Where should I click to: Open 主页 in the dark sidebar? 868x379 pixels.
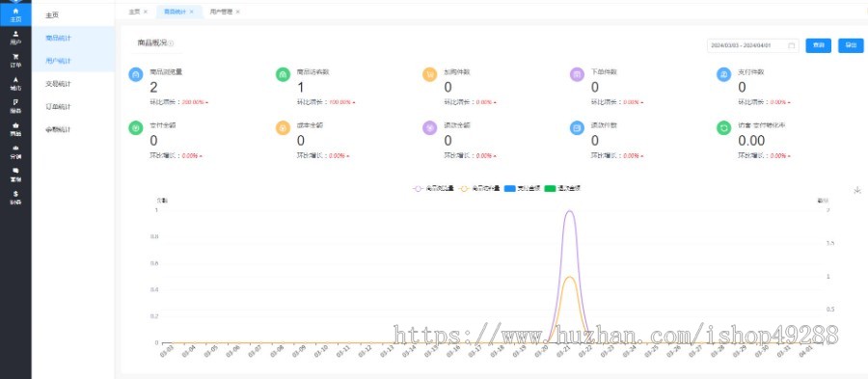coord(15,14)
